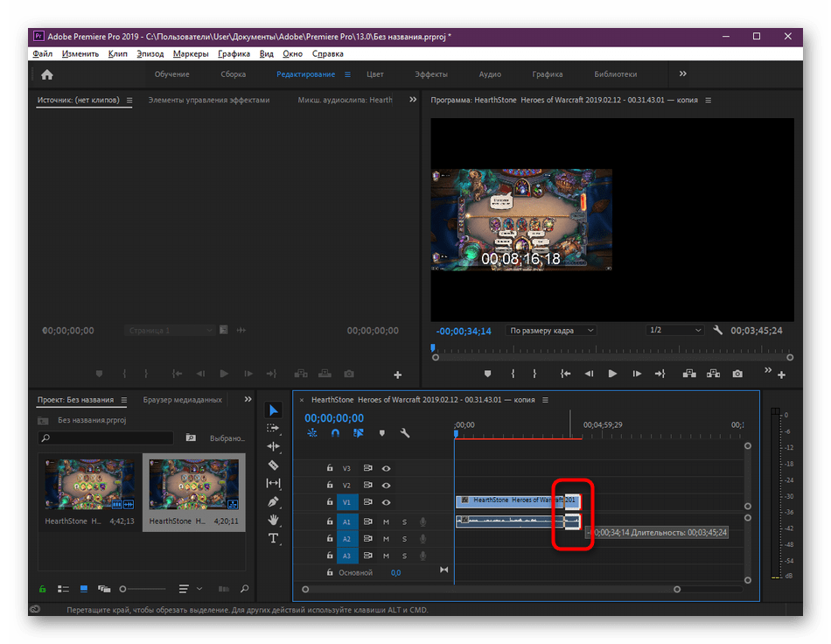Toggle lock on the V2 track

(329, 486)
